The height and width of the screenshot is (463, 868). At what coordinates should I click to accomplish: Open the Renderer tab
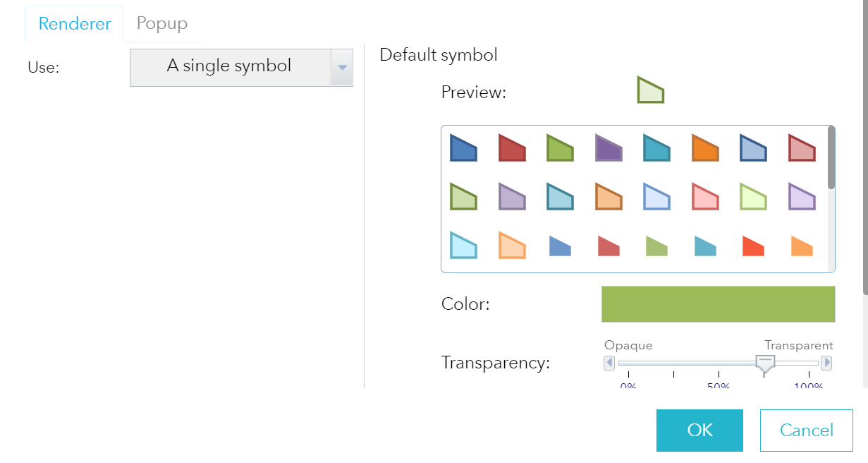(x=74, y=23)
